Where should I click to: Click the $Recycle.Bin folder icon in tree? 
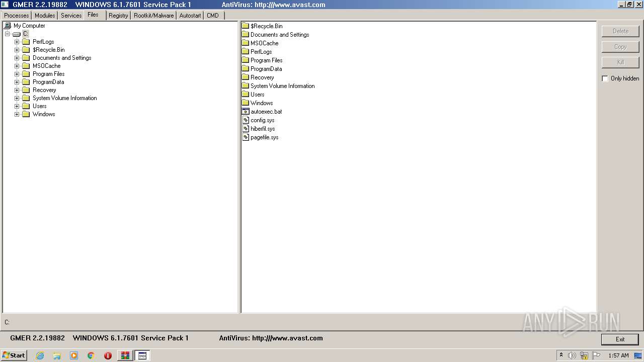(26, 50)
